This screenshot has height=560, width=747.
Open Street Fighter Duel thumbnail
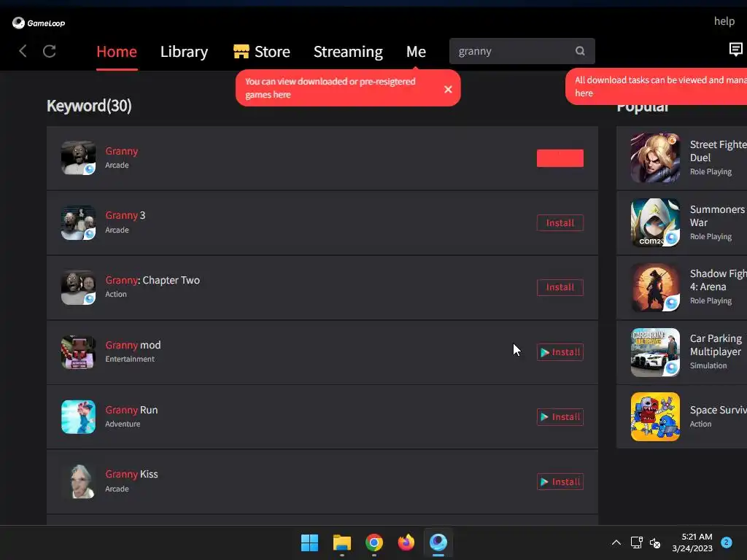656,158
